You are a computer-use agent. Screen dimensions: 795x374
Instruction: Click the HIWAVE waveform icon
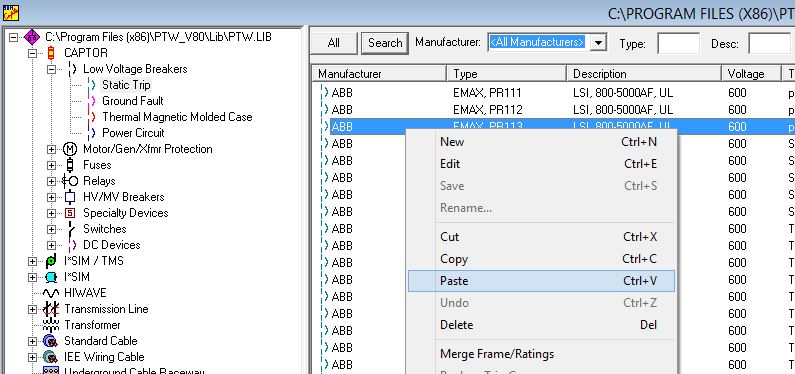[x=51, y=293]
